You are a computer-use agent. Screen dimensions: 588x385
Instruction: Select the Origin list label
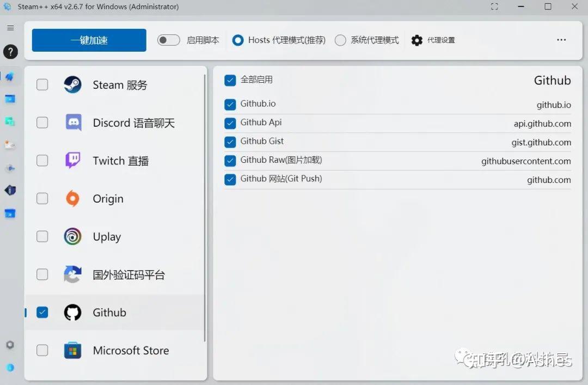pyautogui.click(x=108, y=199)
